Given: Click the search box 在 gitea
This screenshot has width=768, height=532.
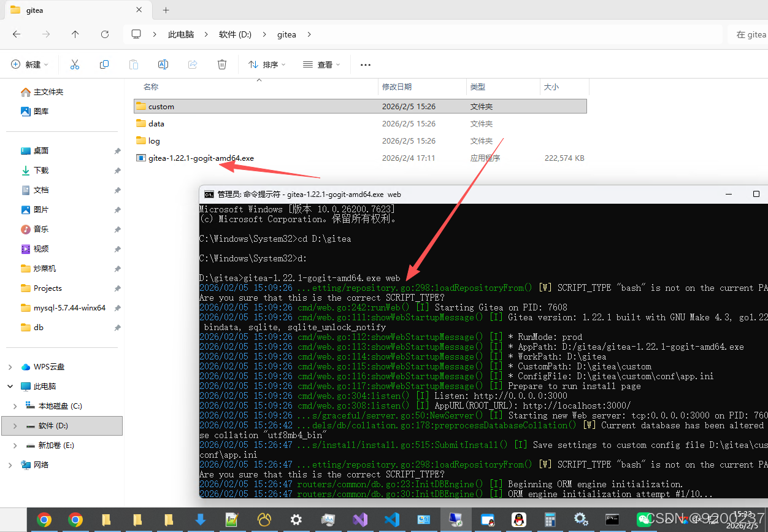Looking at the screenshot, I should [748, 34].
